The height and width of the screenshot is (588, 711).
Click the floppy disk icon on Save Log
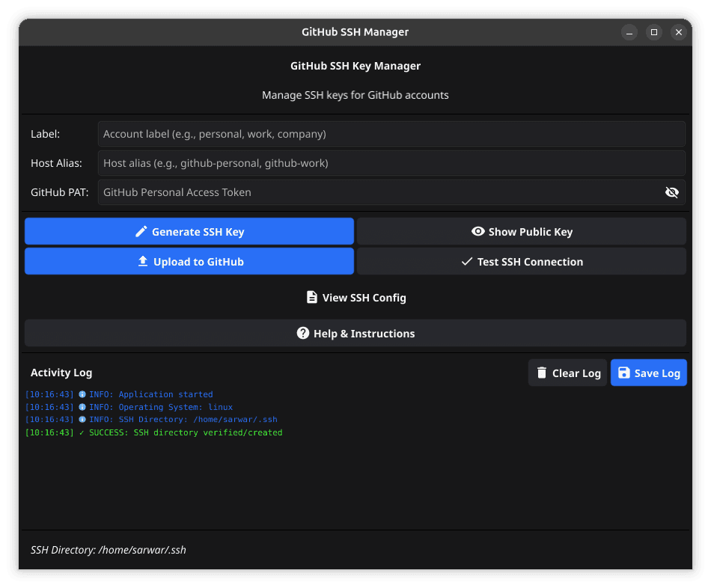[x=624, y=373]
